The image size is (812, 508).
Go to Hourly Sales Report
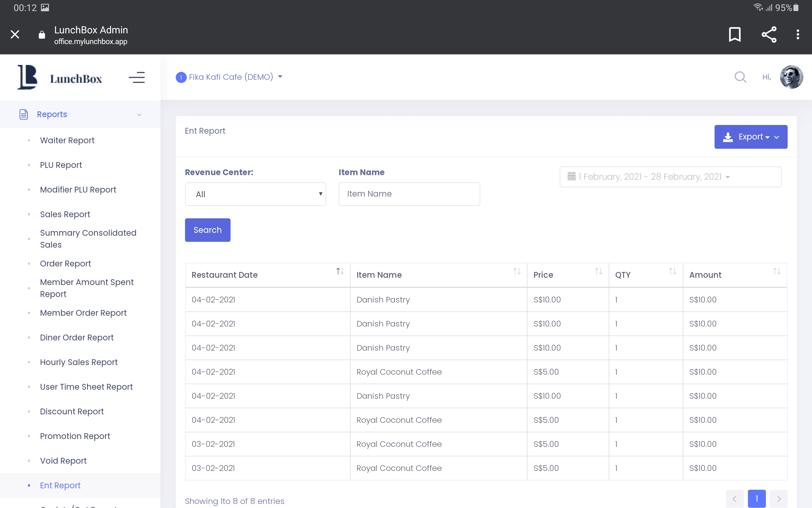tap(79, 362)
